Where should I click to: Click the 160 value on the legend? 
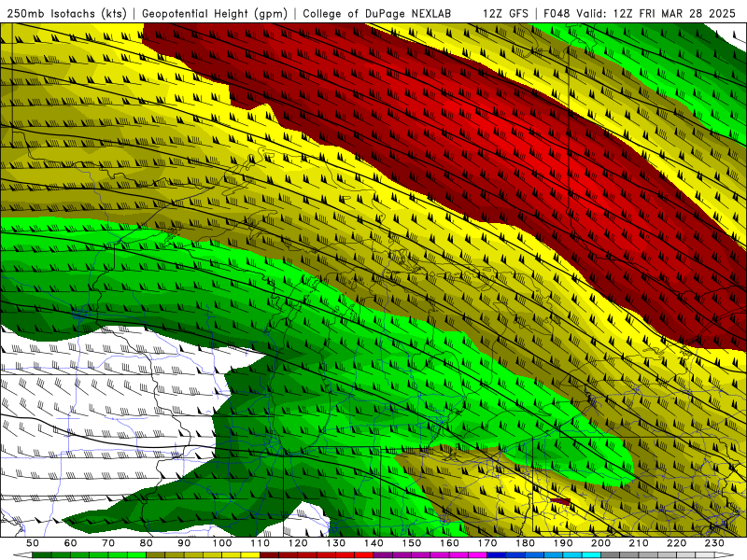(x=449, y=543)
